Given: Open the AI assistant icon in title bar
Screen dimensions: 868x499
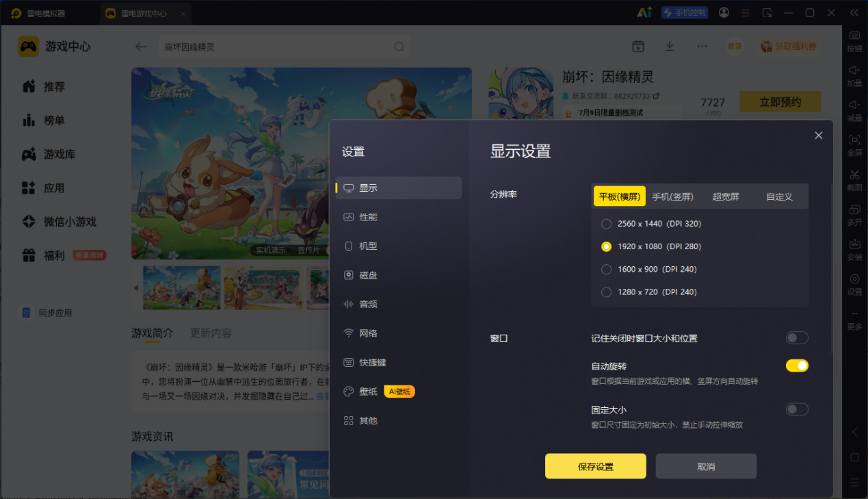Looking at the screenshot, I should click(644, 12).
